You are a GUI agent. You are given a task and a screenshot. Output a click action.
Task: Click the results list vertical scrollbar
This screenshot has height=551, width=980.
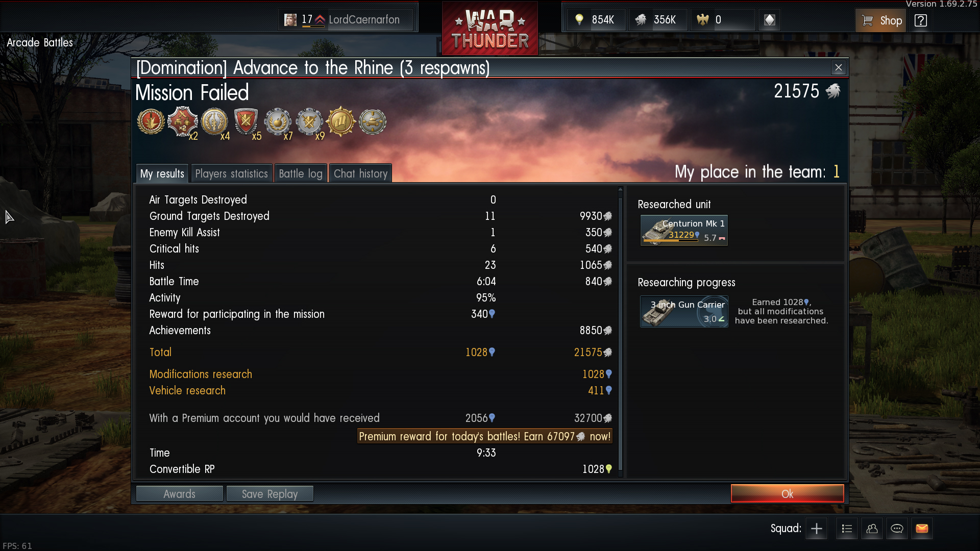coord(621,332)
